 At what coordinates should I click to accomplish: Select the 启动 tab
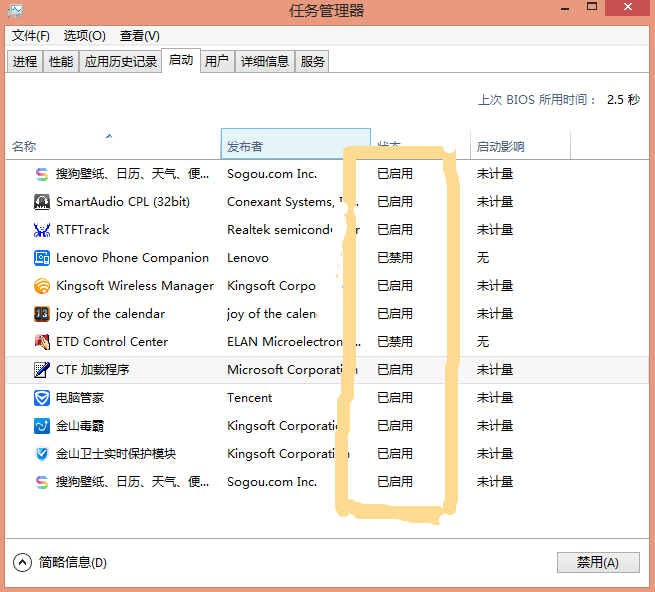pyautogui.click(x=181, y=60)
